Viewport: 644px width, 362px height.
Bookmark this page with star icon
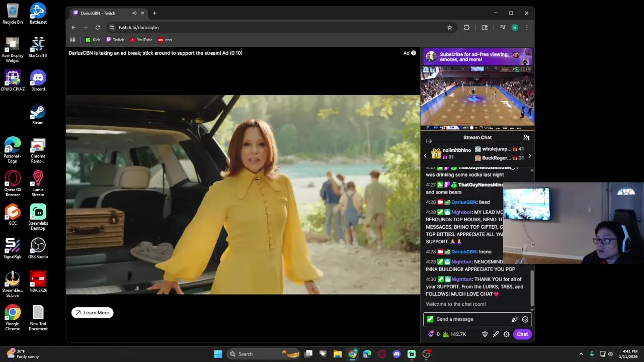point(450,28)
